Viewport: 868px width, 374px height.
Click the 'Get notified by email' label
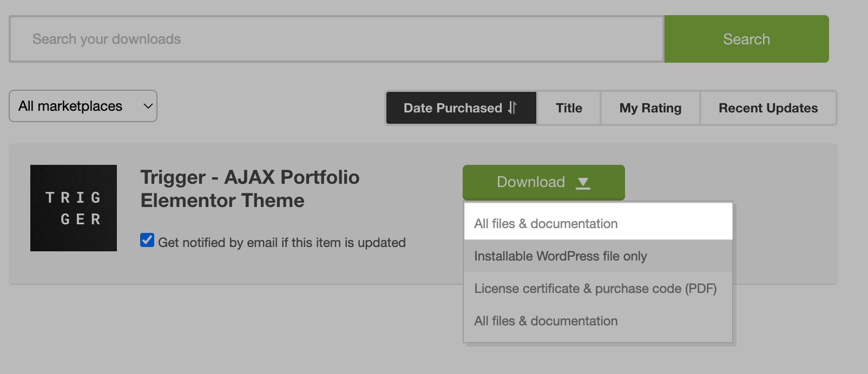point(281,243)
